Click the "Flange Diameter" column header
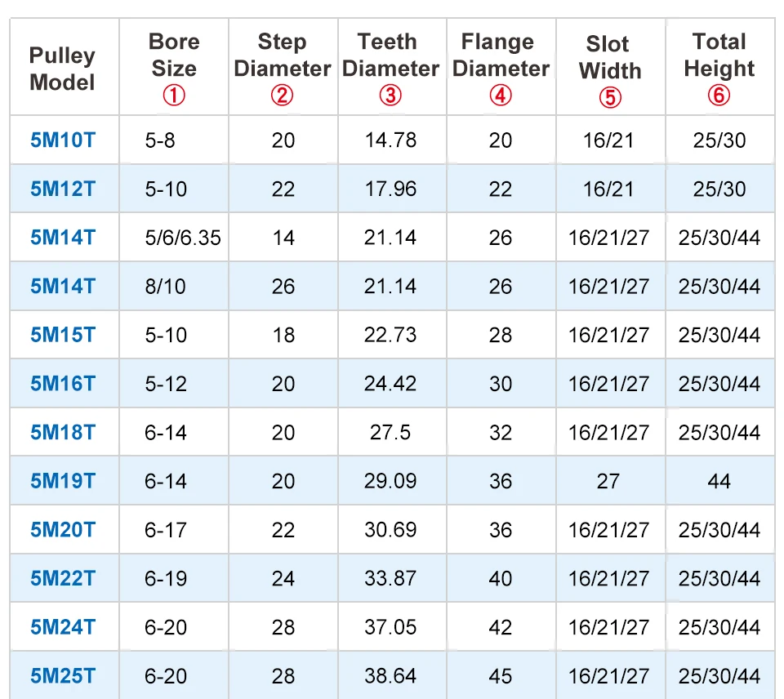784x699 pixels. point(501,68)
